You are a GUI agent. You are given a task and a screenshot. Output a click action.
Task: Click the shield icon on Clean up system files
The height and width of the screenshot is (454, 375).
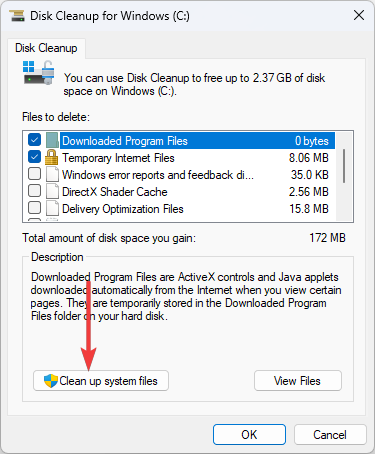51,381
